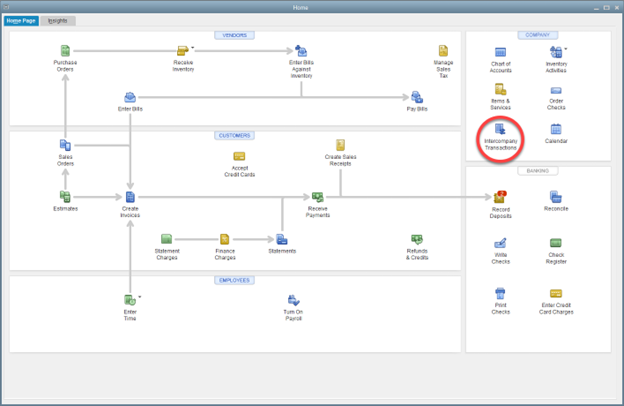This screenshot has width=624, height=406.
Task: Expand the Receive Inventory dropdown arrow
Action: (193, 46)
